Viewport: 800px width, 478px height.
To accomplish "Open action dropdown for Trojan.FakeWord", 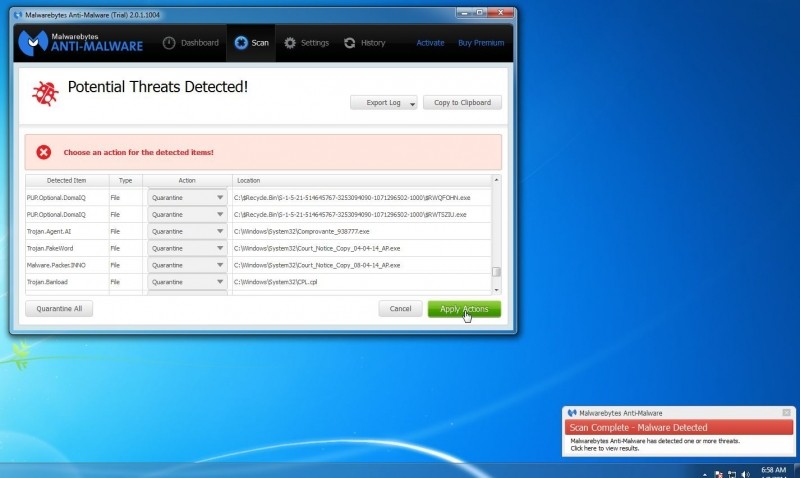I will tap(187, 248).
